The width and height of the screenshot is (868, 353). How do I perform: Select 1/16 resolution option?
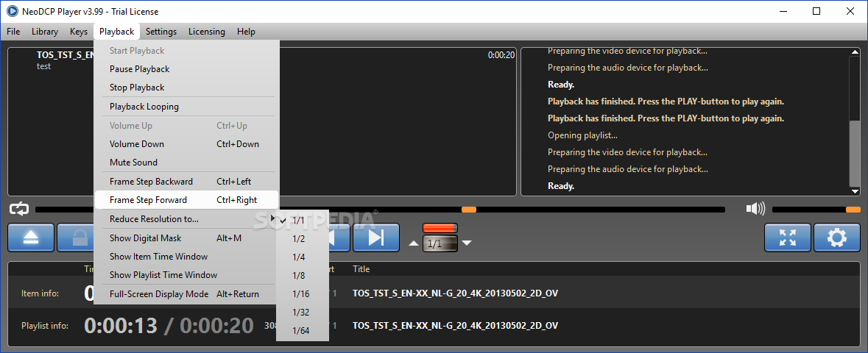(303, 293)
